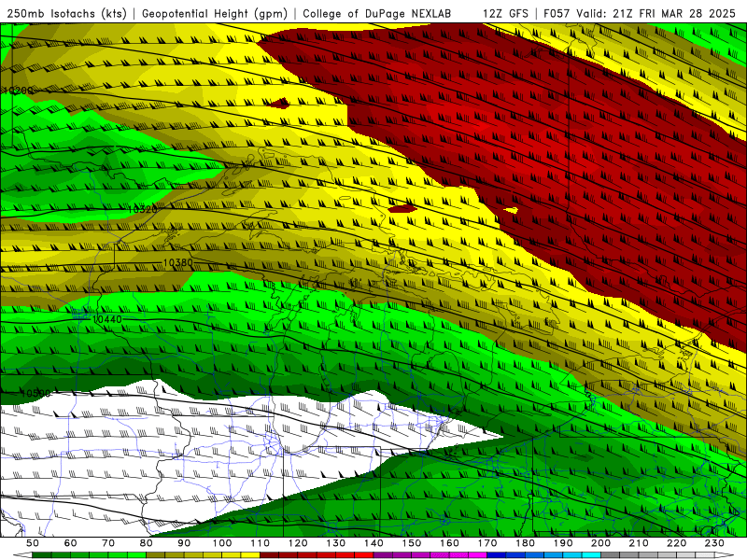
Task: Click the right arrow end of the color scale
Action: (725, 555)
